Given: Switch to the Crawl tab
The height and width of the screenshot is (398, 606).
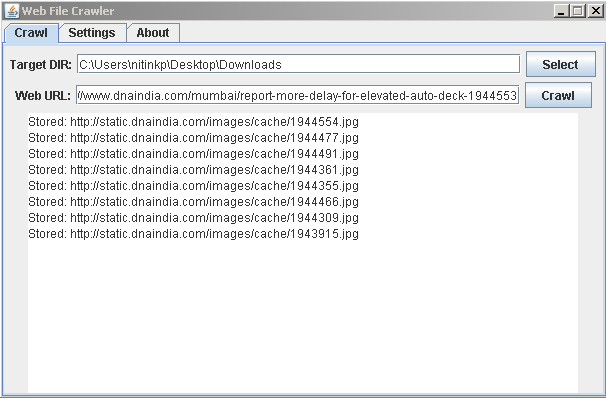Looking at the screenshot, I should [31, 33].
